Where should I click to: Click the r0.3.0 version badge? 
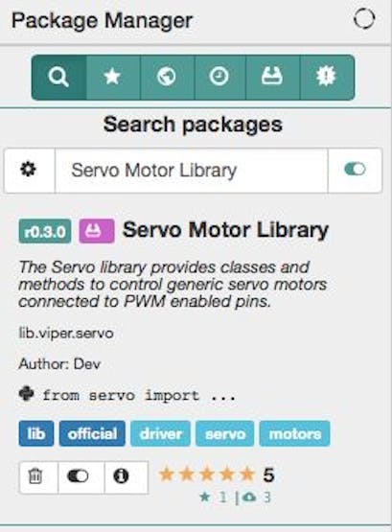coord(45,231)
